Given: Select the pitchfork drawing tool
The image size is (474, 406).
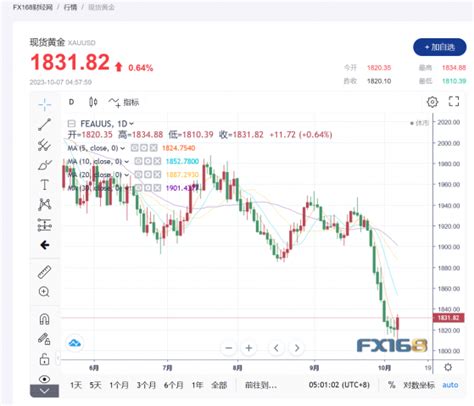Looking at the screenshot, I should pos(45,145).
